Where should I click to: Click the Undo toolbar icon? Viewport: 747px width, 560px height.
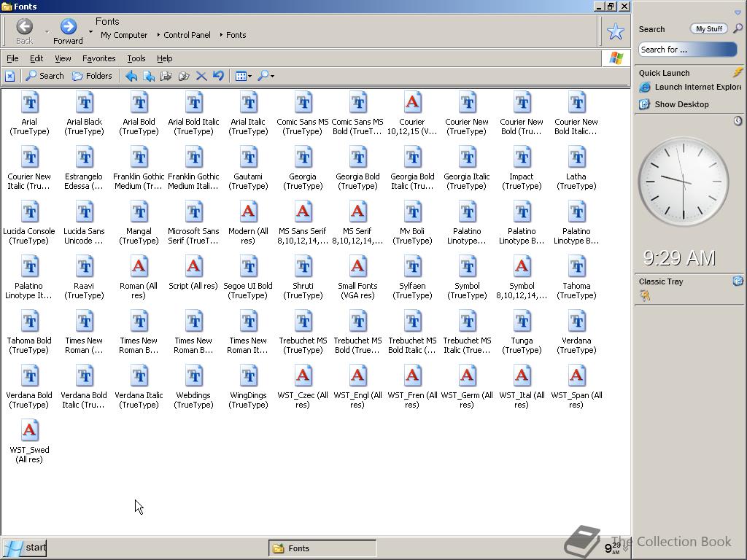219,76
